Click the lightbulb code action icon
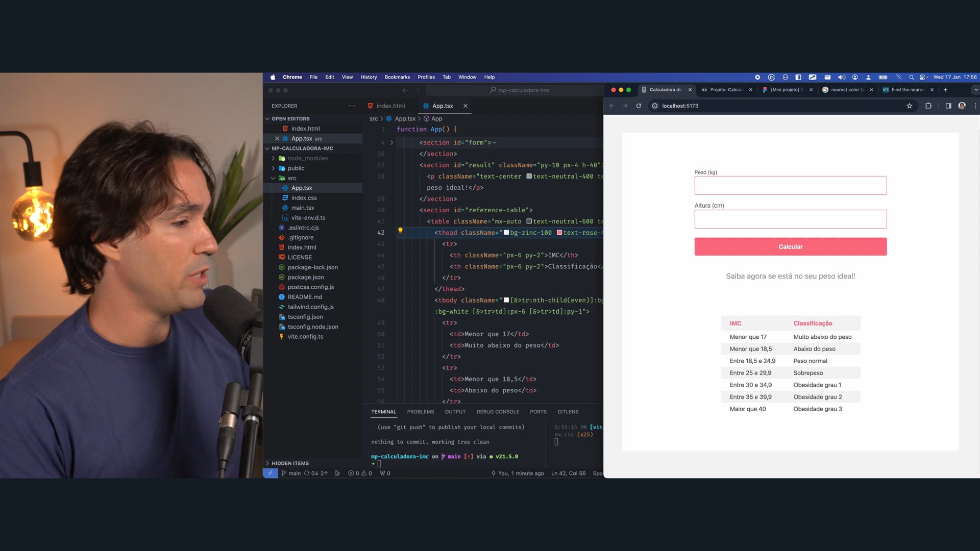 [400, 231]
